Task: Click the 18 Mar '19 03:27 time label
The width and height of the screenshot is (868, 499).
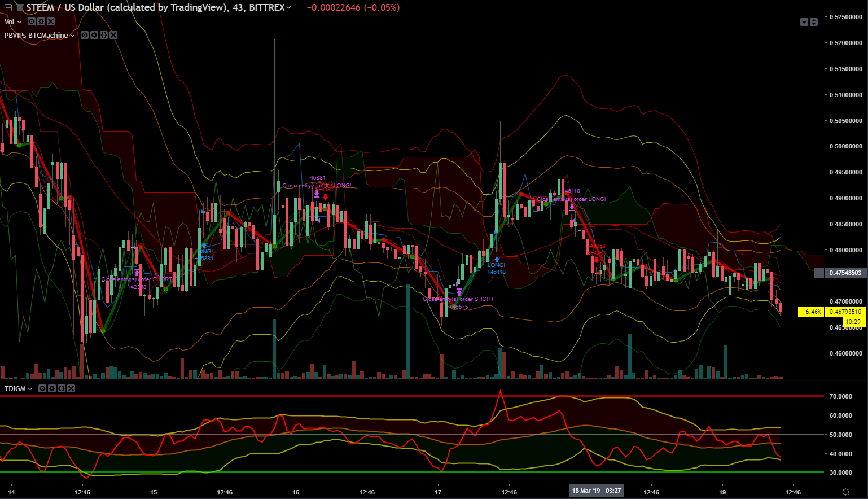Action: point(597,491)
